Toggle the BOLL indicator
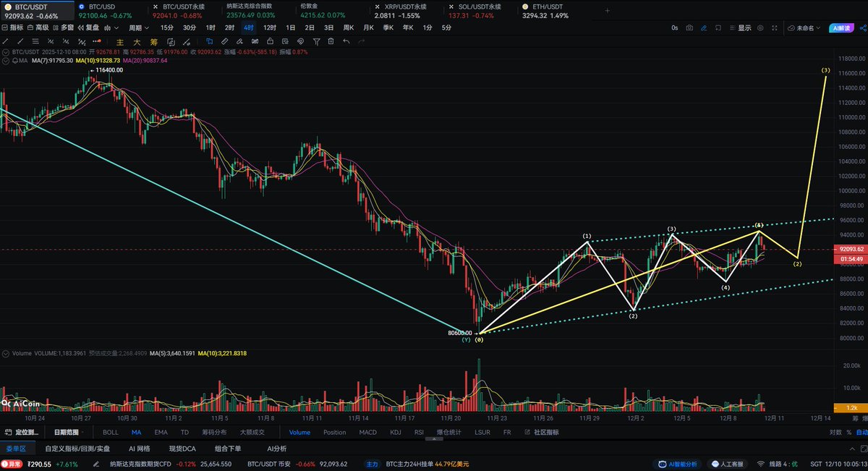The width and height of the screenshot is (868, 471). (110, 432)
